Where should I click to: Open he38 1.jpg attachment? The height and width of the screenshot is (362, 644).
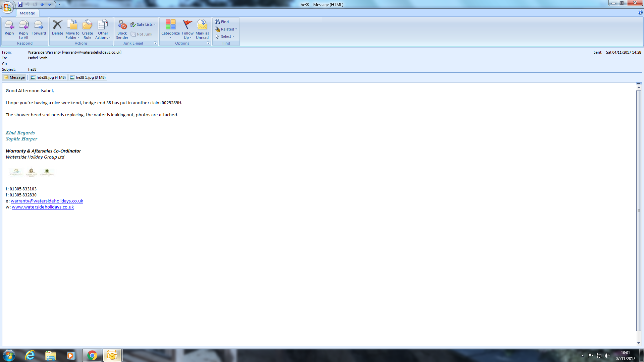click(x=88, y=77)
